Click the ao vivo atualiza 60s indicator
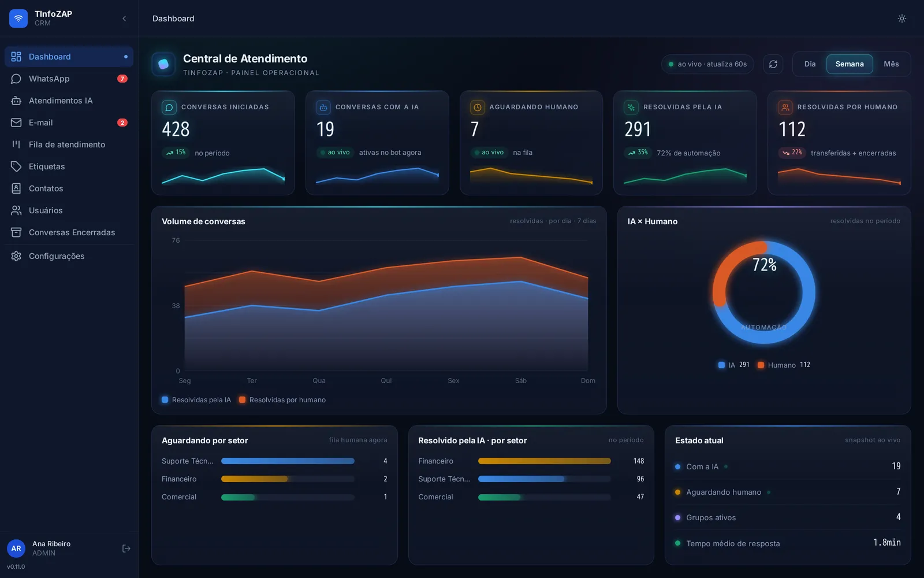This screenshot has width=924, height=578. (x=707, y=64)
